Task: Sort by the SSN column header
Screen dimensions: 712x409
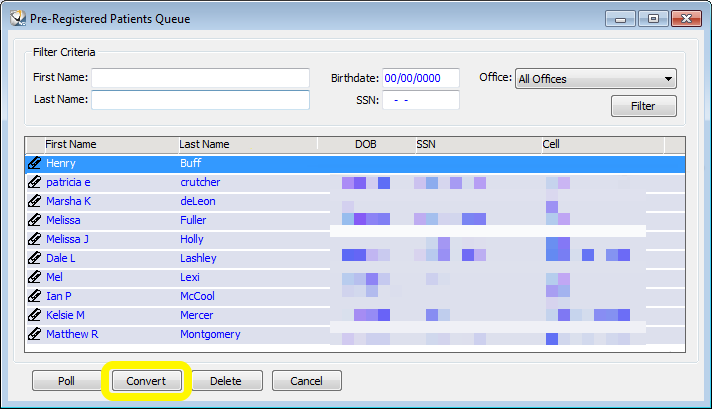Action: point(478,144)
